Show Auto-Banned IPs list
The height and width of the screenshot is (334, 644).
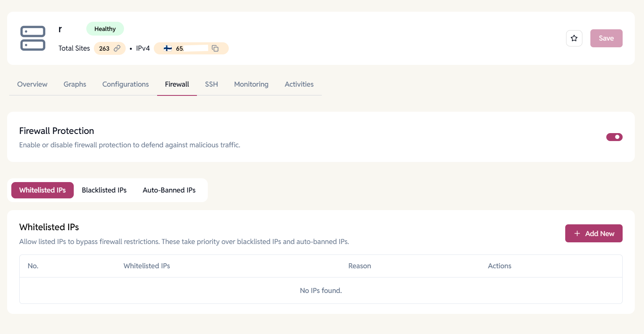[x=169, y=190]
